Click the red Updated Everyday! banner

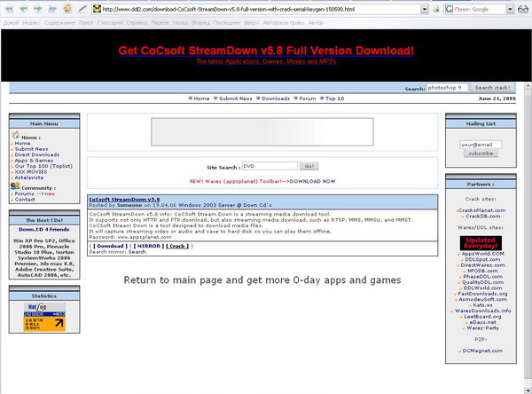click(x=481, y=243)
